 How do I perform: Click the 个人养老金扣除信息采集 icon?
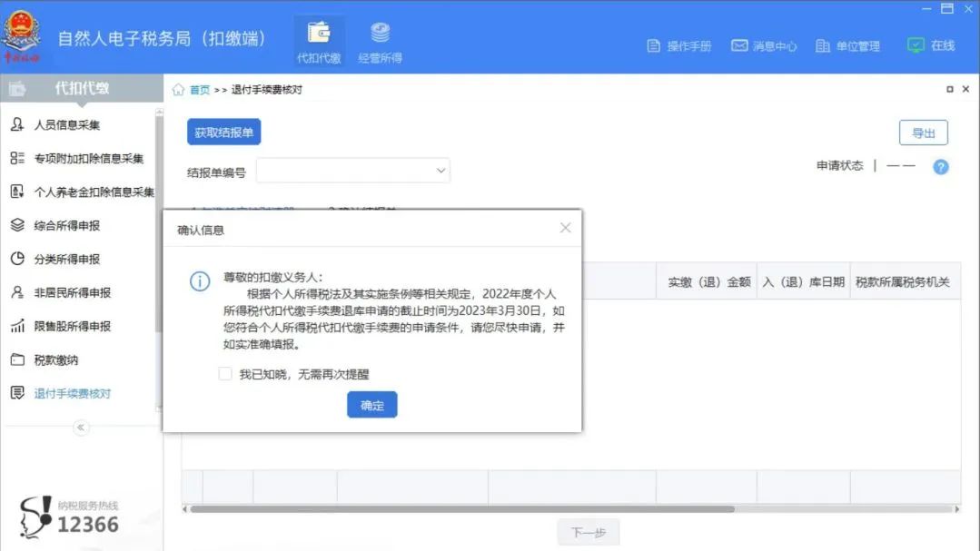pos(17,192)
